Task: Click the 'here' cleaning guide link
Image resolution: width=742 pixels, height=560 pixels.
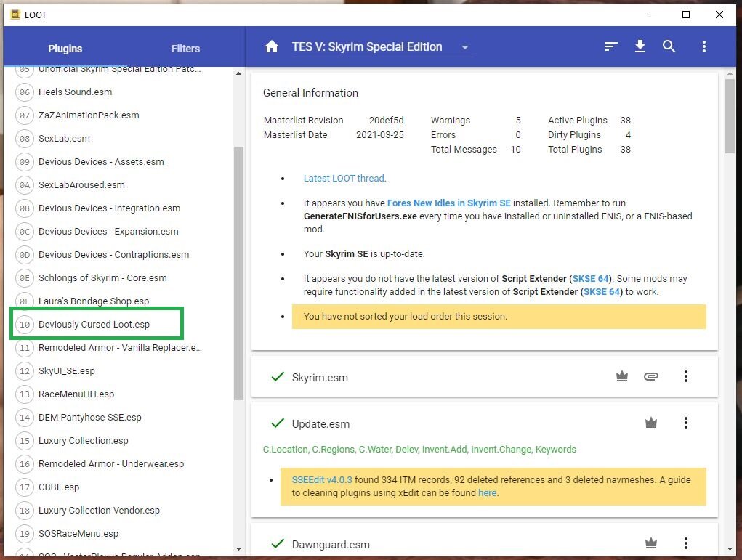Action: (x=488, y=493)
